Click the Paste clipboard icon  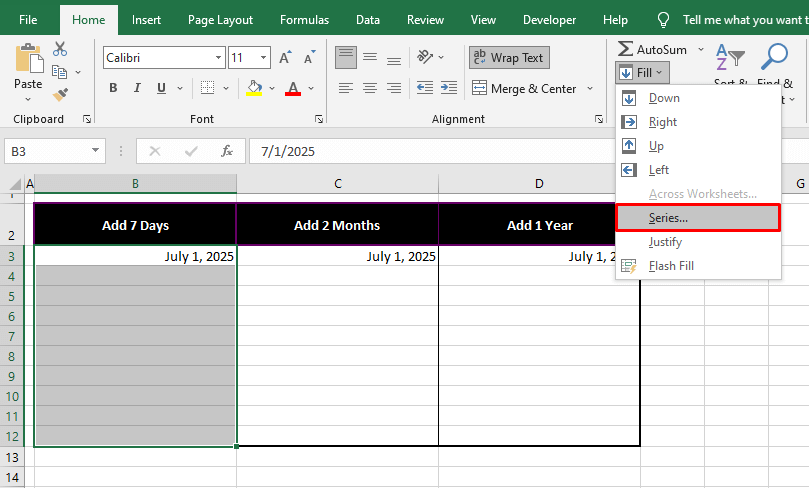coord(28,58)
